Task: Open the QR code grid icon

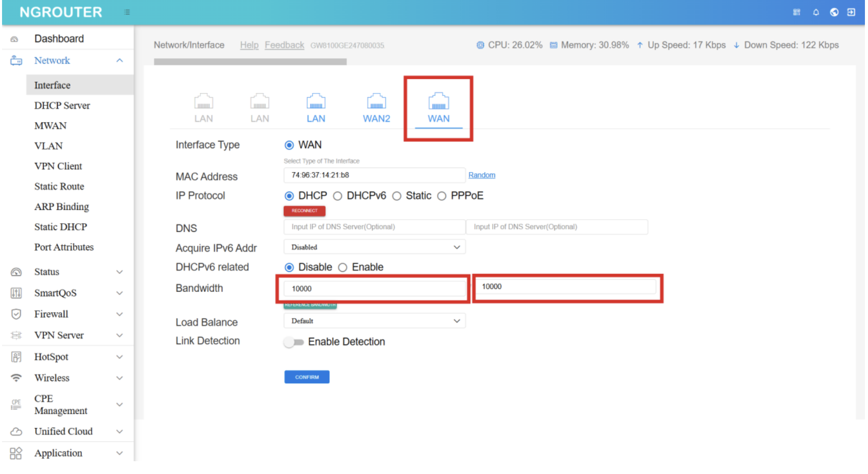Action: (x=796, y=12)
